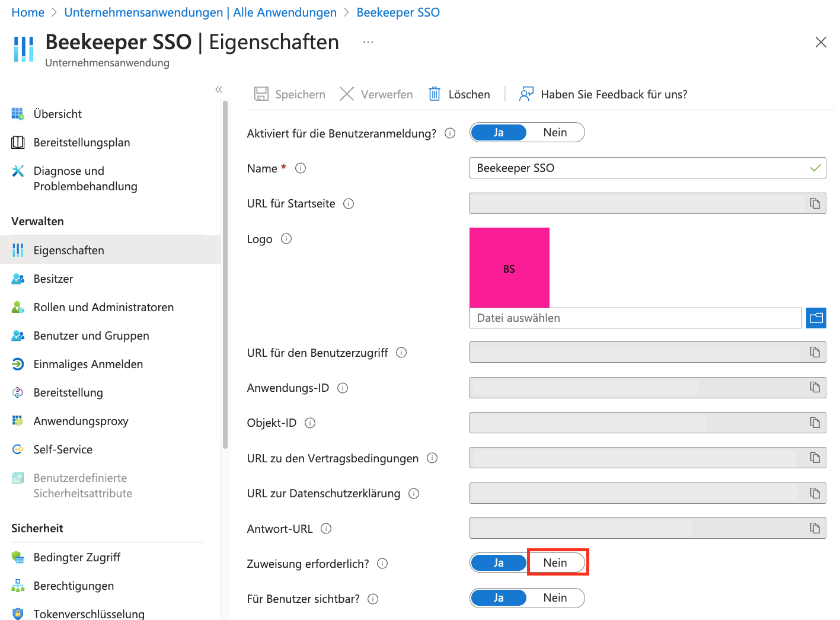Set Zuweisung erforderlich to Ja

(x=499, y=563)
